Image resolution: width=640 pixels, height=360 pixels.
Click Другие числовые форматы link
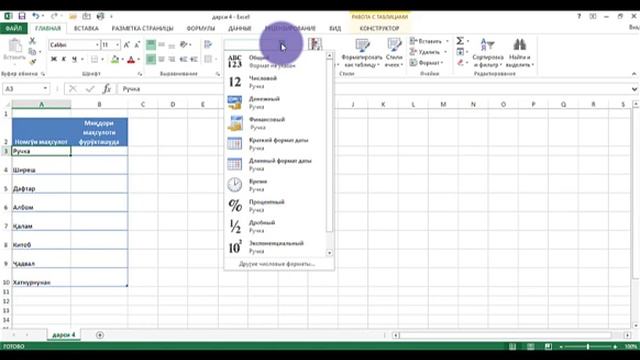(x=277, y=264)
